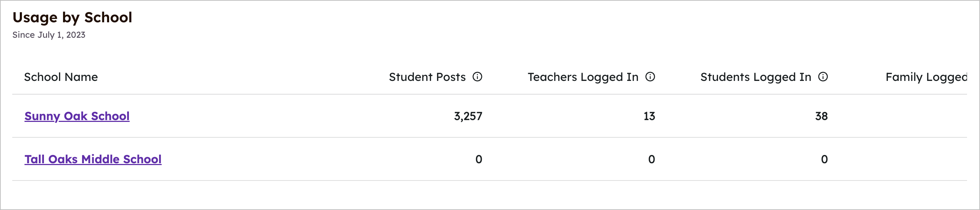Select Sunny Oak's students logged in value 38
The image size is (980, 210).
click(821, 116)
